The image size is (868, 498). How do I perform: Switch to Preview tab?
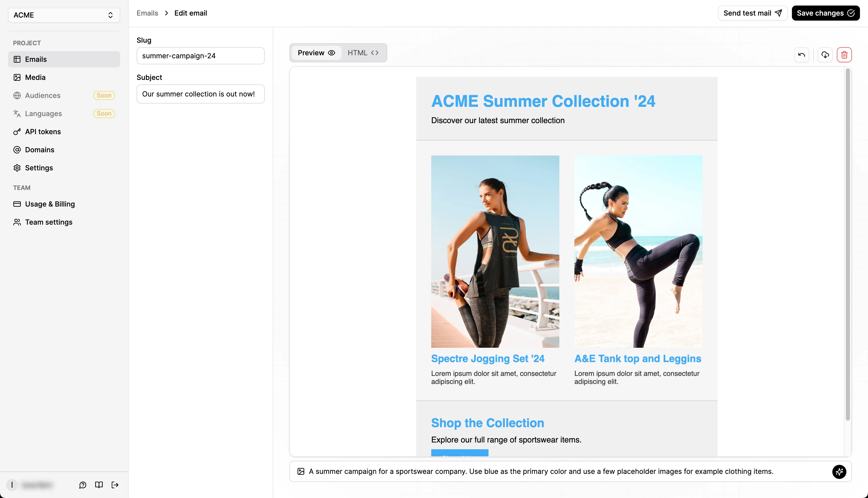(x=315, y=53)
